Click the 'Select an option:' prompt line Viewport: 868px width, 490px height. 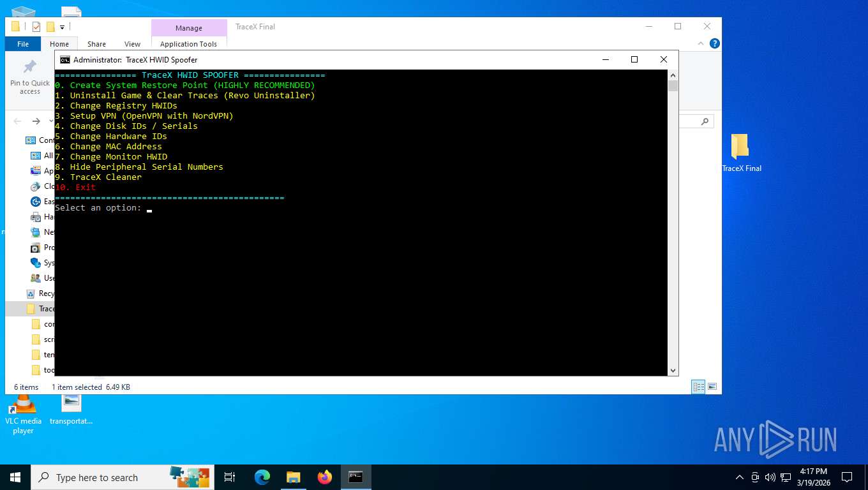click(x=98, y=207)
